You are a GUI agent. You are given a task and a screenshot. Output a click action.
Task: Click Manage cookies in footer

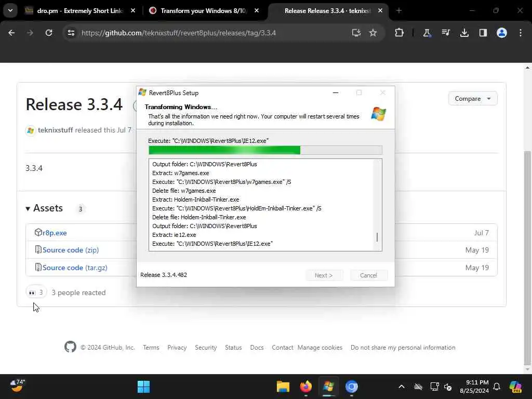[320, 348]
